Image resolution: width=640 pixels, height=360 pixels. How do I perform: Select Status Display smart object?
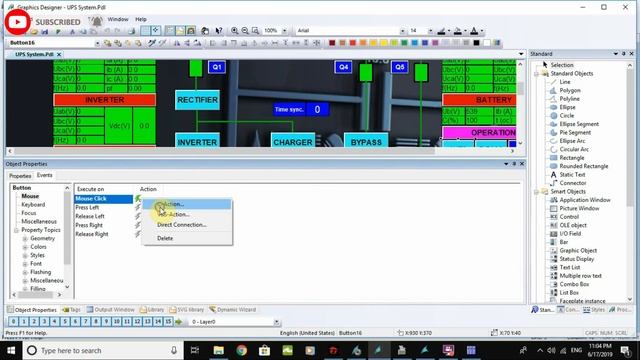577,259
